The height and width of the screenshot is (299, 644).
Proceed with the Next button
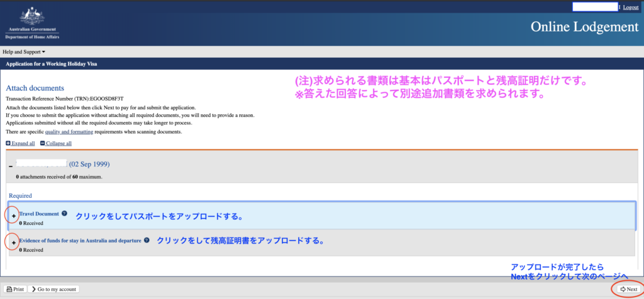tap(628, 289)
